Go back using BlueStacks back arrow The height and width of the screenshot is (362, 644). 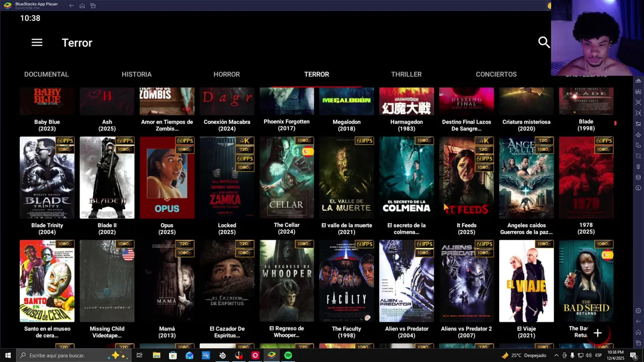(71, 6)
